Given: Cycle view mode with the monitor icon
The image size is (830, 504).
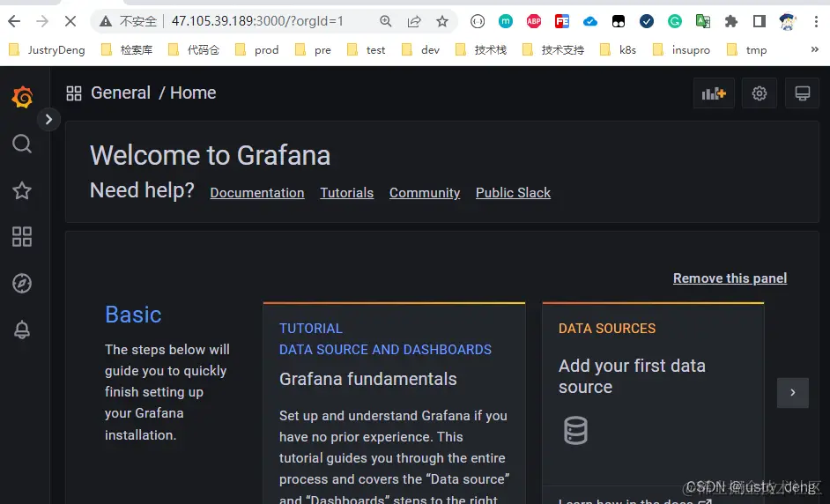Looking at the screenshot, I should 802,93.
